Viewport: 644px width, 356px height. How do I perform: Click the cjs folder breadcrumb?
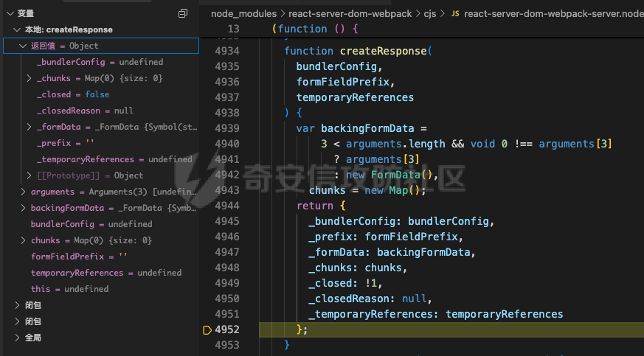[x=430, y=14]
